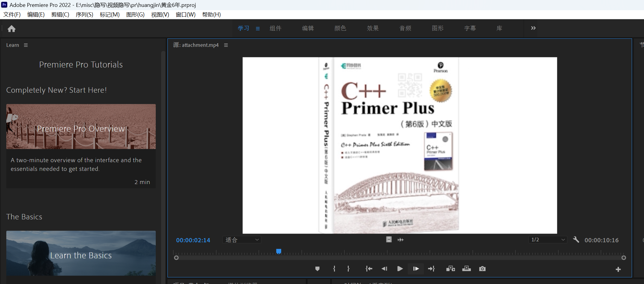This screenshot has width=644, height=284.
Task: Step back one frame
Action: pyautogui.click(x=384, y=269)
